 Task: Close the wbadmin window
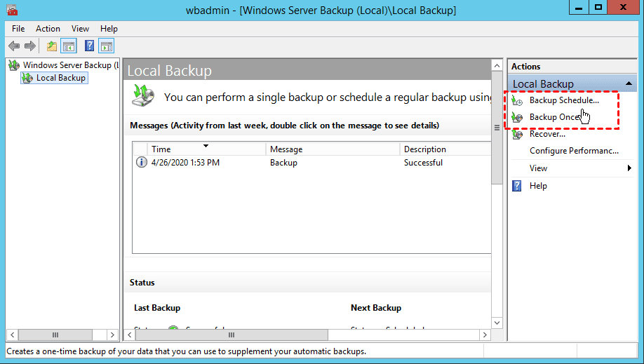623,8
